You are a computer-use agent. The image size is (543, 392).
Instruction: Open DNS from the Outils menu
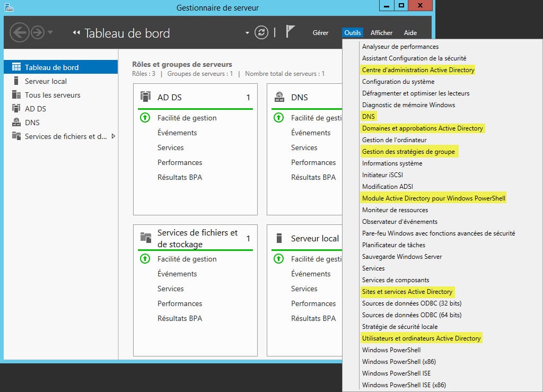[x=369, y=116]
